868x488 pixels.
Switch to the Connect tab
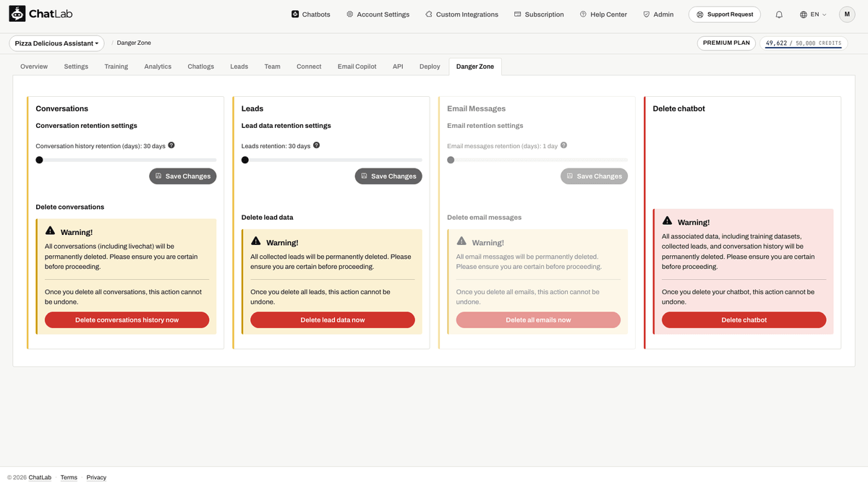(x=309, y=67)
